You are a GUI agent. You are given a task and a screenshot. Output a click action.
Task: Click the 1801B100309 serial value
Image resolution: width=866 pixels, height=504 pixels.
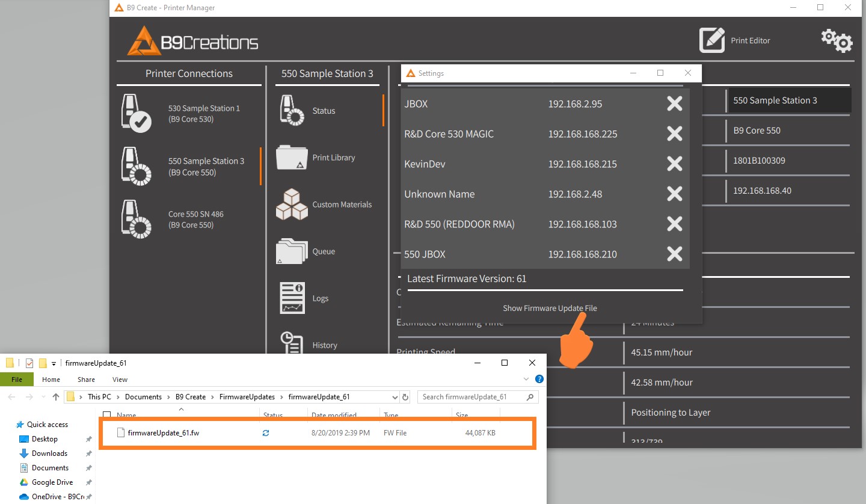759,161
